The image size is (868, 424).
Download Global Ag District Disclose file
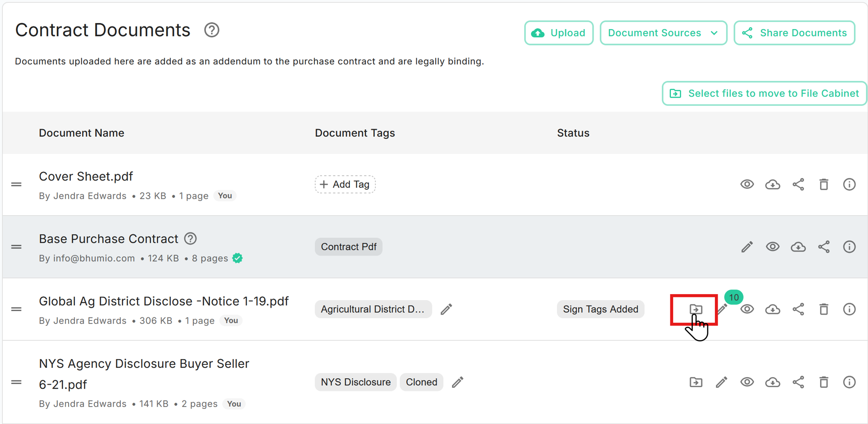point(773,309)
